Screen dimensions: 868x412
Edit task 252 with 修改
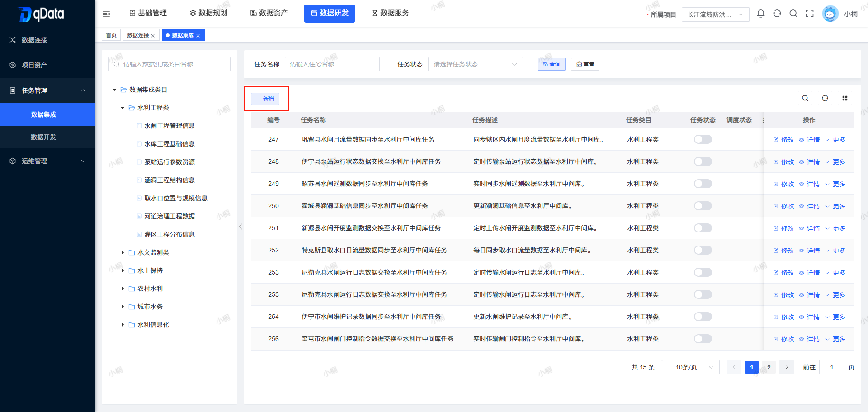783,251
